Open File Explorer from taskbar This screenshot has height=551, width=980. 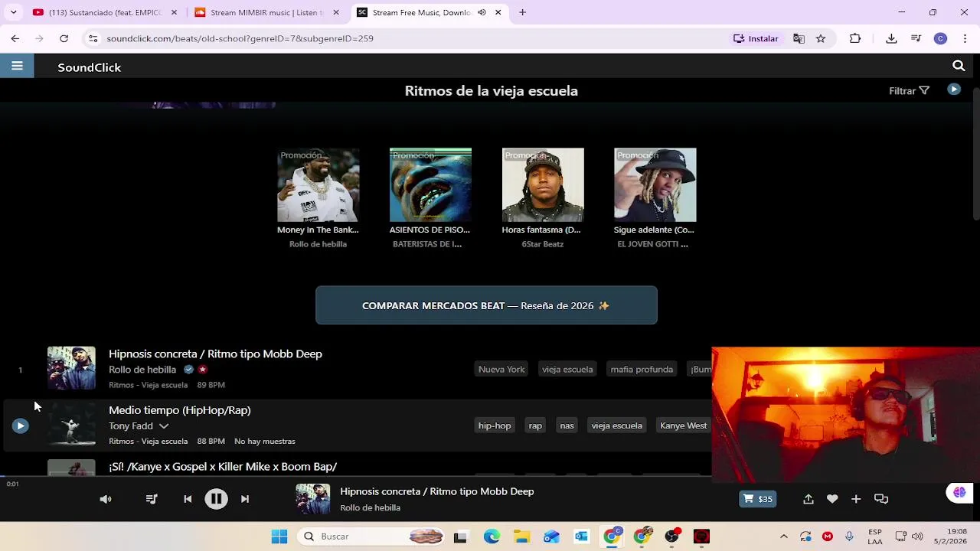click(521, 536)
